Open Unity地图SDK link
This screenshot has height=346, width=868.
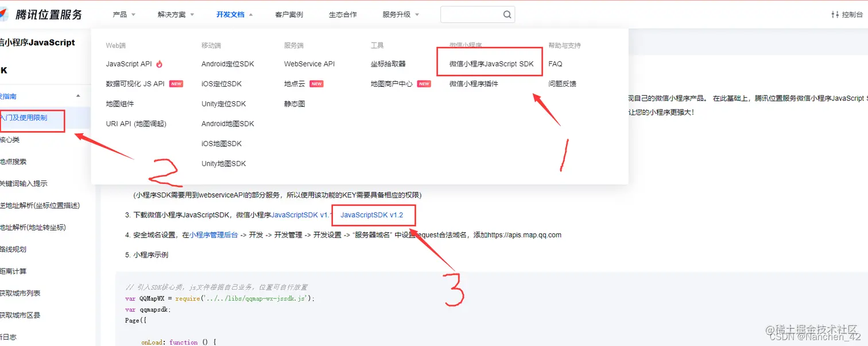pos(224,164)
